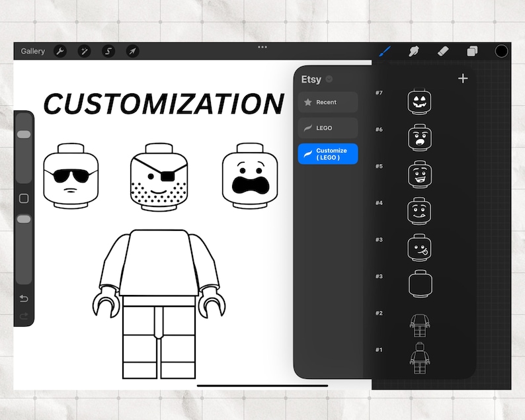Select brush #6 surprised face head
This screenshot has width=525, height=420.
pos(419,138)
